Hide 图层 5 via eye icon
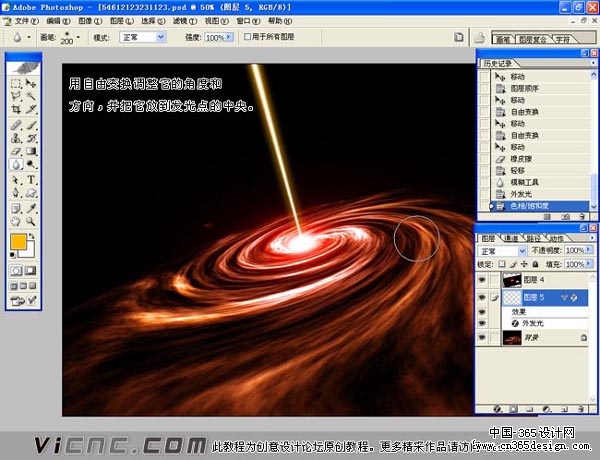 482,297
